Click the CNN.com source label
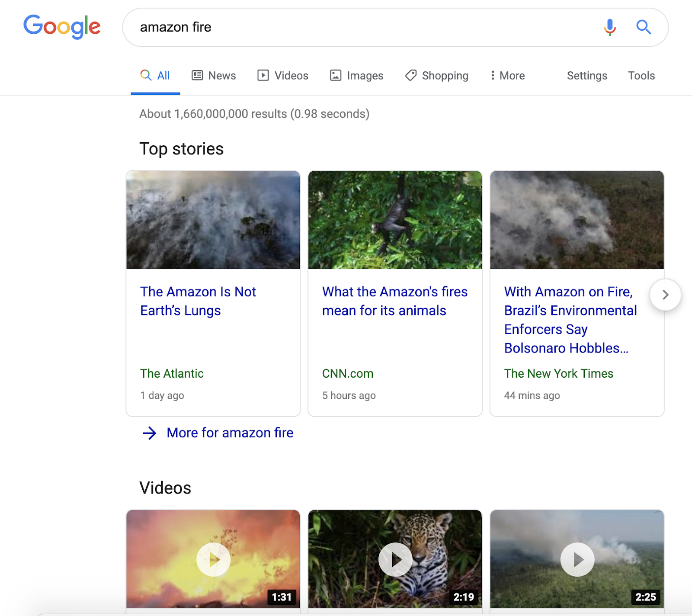The width and height of the screenshot is (692, 616). tap(348, 373)
